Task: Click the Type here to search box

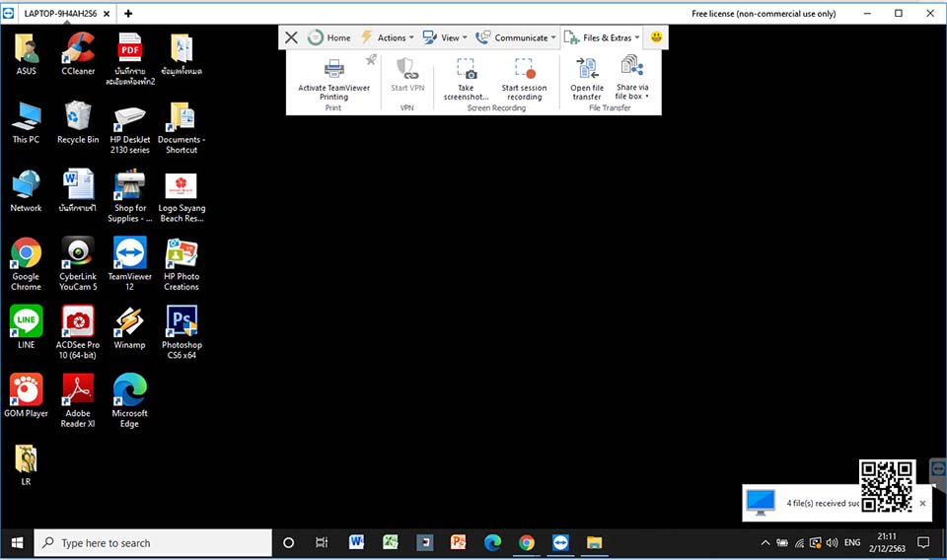Action: point(153,543)
